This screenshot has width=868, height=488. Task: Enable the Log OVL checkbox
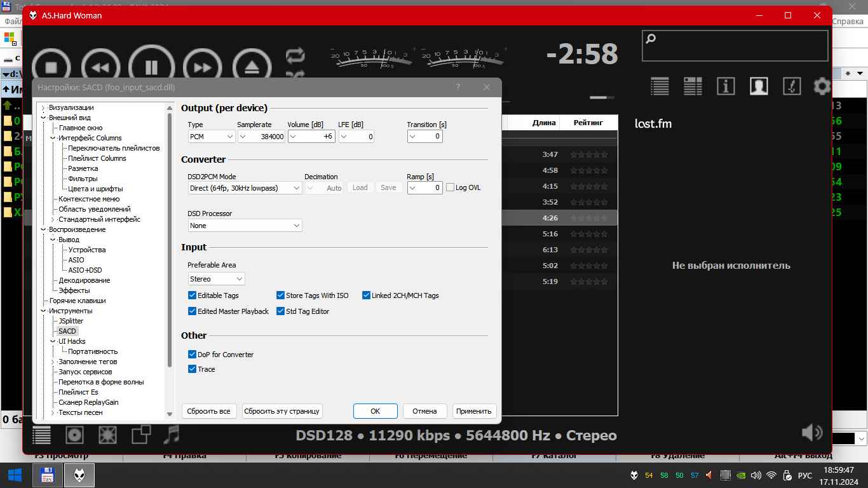click(451, 187)
